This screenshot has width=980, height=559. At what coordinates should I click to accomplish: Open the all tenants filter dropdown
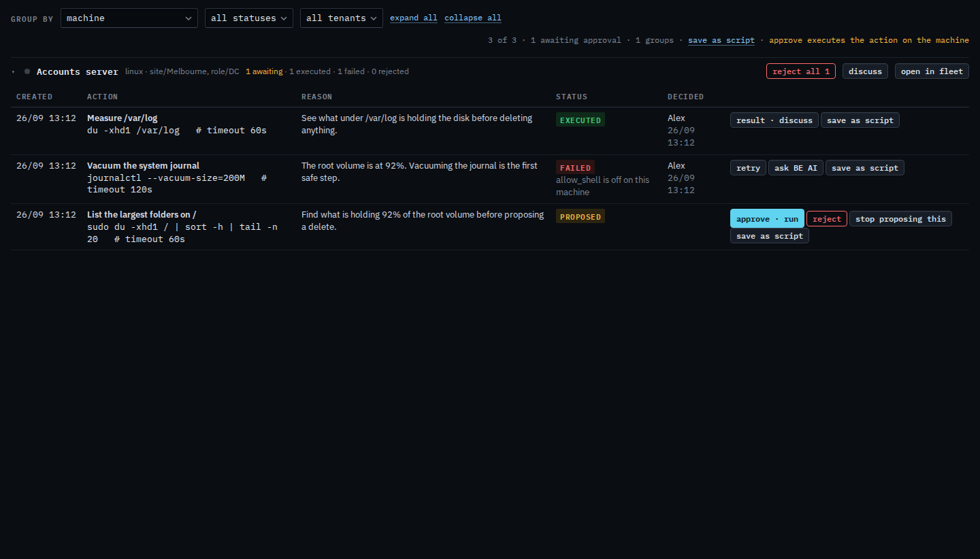tap(342, 18)
